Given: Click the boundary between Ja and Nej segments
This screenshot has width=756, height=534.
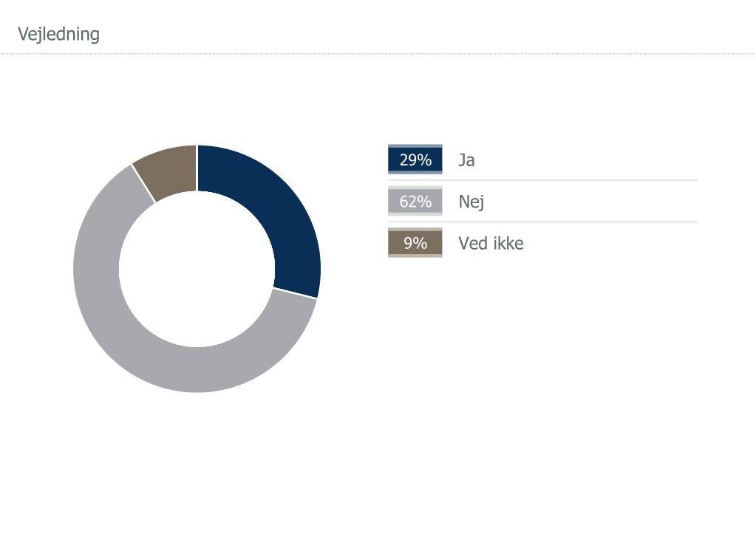Looking at the screenshot, I should tap(295, 293).
